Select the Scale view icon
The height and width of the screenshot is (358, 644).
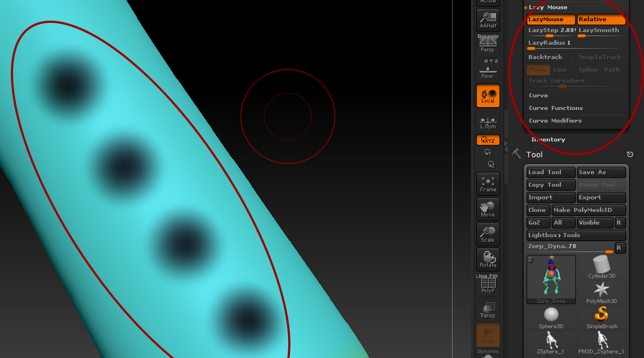coord(488,234)
